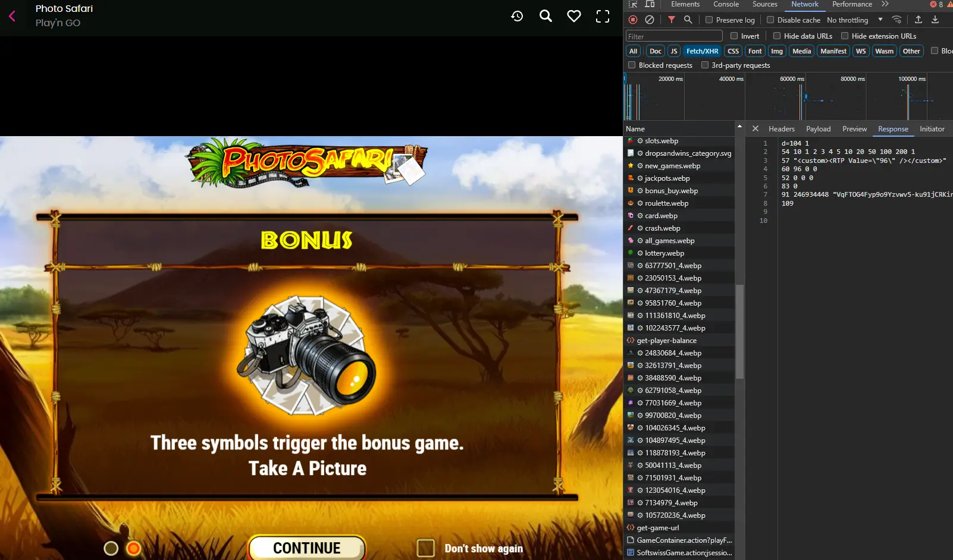Filter requests by Media type
Screen dimensions: 953x560
(801, 51)
